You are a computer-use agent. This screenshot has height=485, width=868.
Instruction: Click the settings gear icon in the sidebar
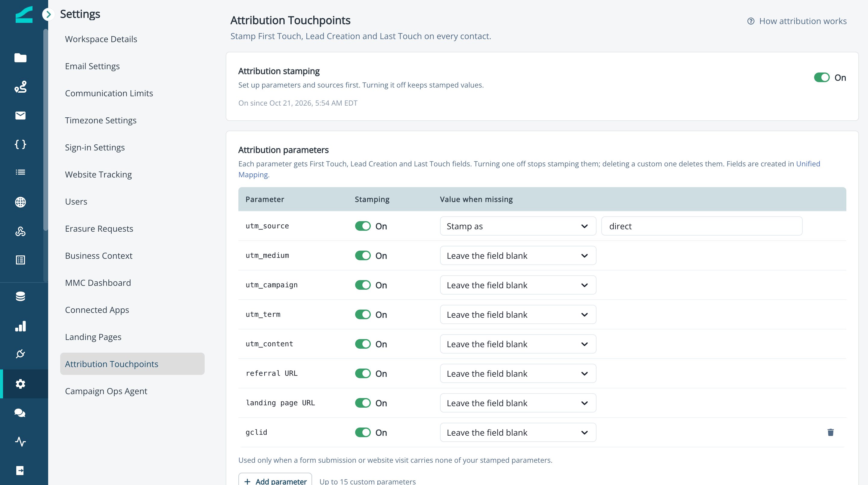pos(20,384)
